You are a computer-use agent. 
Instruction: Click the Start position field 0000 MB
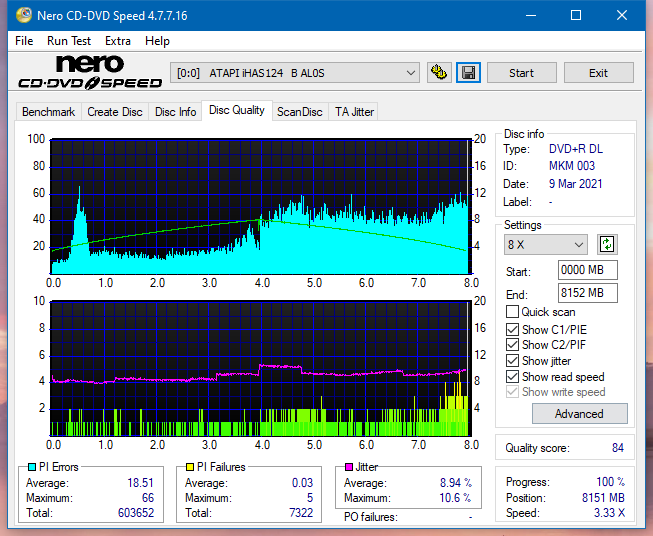[x=587, y=270]
